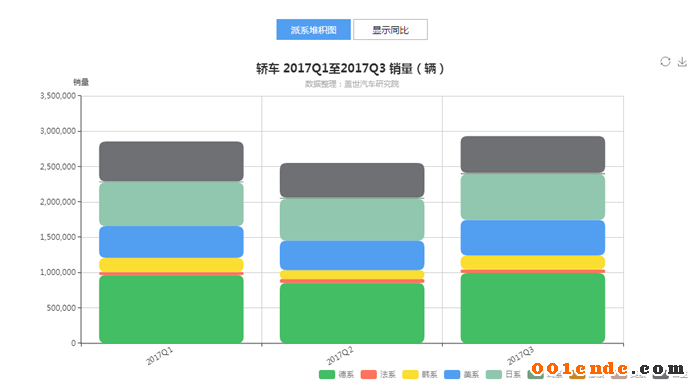This screenshot has width=700, height=390.
Task: Click the dark gray top segment in 2017Q3
Action: (x=533, y=154)
